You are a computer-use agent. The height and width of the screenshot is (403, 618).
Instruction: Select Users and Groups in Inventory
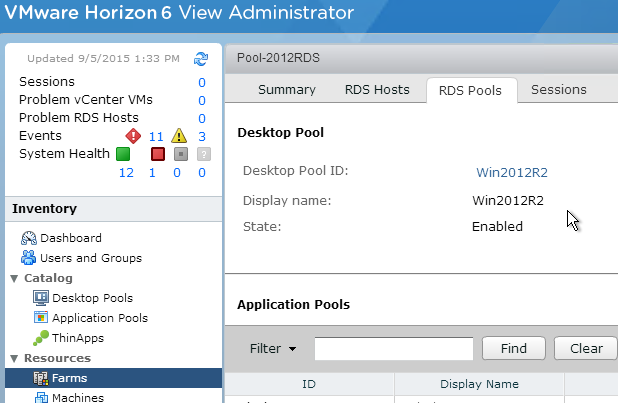coord(91,258)
